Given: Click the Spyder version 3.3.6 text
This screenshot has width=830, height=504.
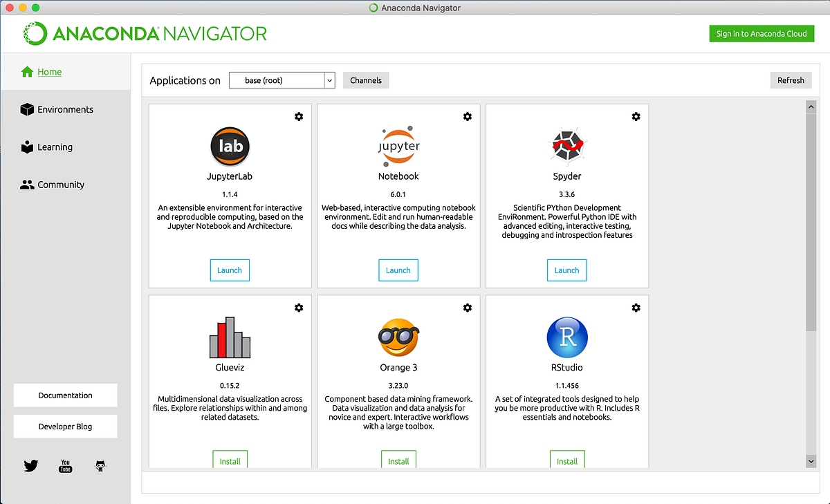Looking at the screenshot, I should pyautogui.click(x=567, y=194).
